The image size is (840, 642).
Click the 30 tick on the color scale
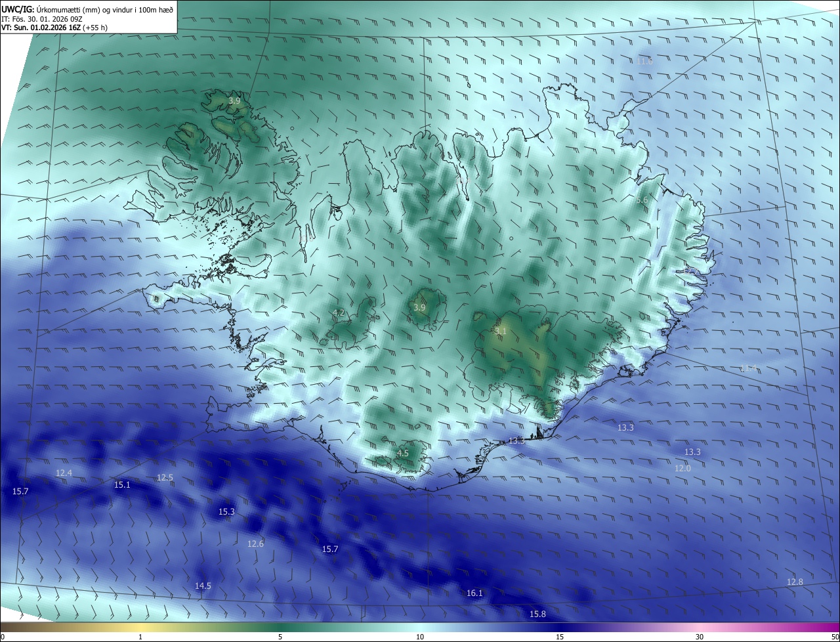coord(700,637)
